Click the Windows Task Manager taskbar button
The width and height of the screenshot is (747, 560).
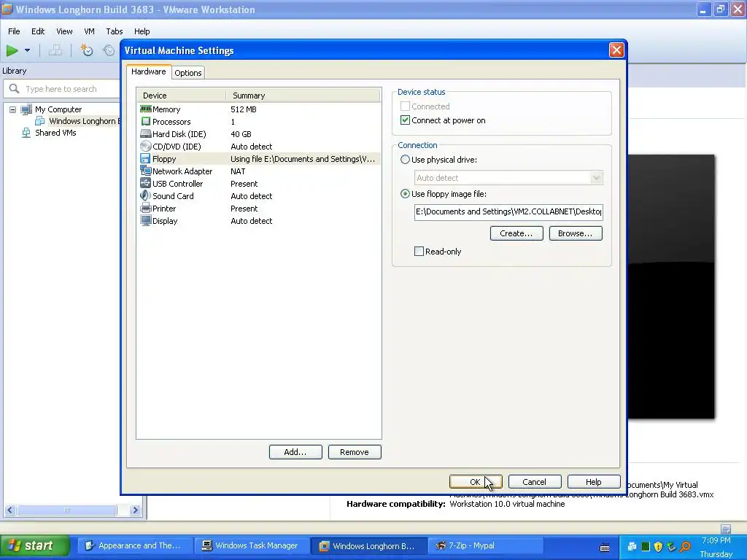point(252,545)
